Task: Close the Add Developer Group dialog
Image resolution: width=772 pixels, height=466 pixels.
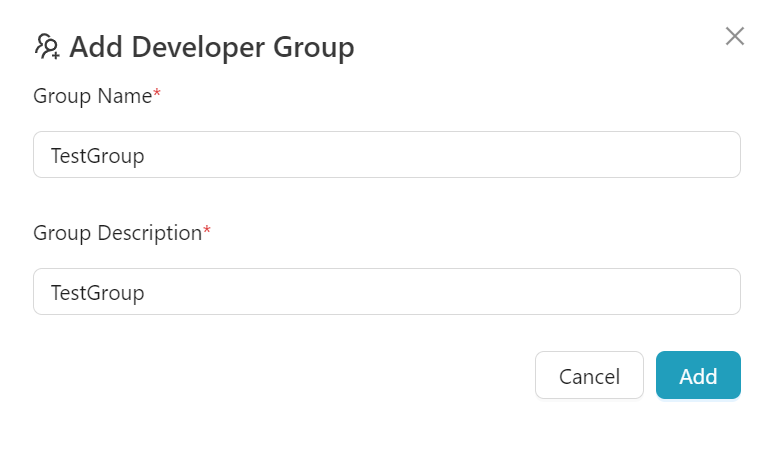Action: pos(735,37)
